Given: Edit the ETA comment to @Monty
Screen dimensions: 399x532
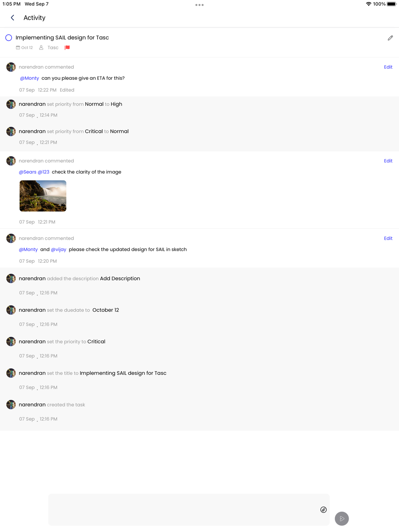Looking at the screenshot, I should coord(388,67).
